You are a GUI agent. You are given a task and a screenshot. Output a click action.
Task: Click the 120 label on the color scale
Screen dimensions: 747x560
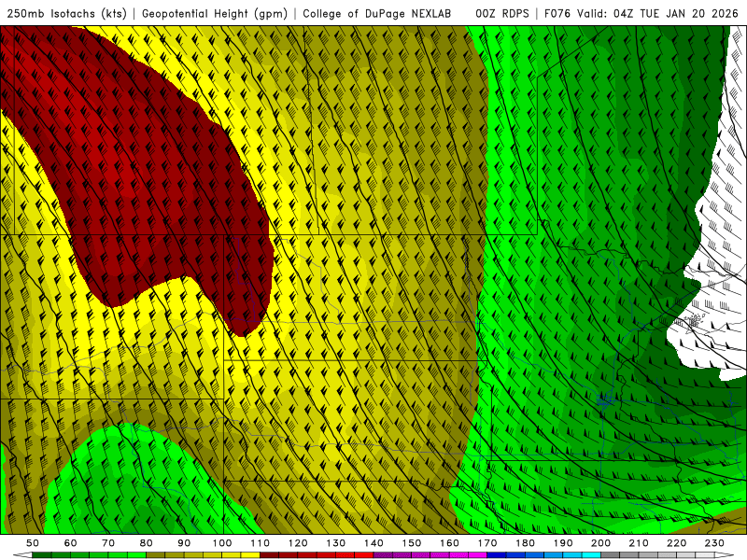tap(298, 543)
